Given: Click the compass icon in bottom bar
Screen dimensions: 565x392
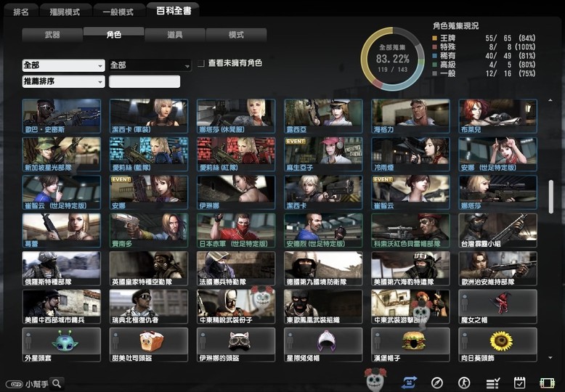Looking at the screenshot, I should point(437,383).
